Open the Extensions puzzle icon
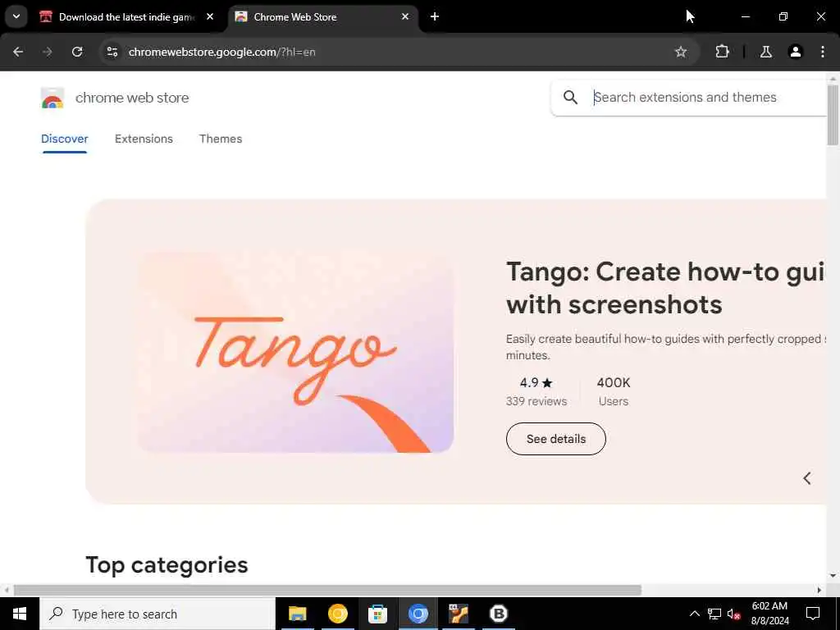840x630 pixels. click(722, 52)
